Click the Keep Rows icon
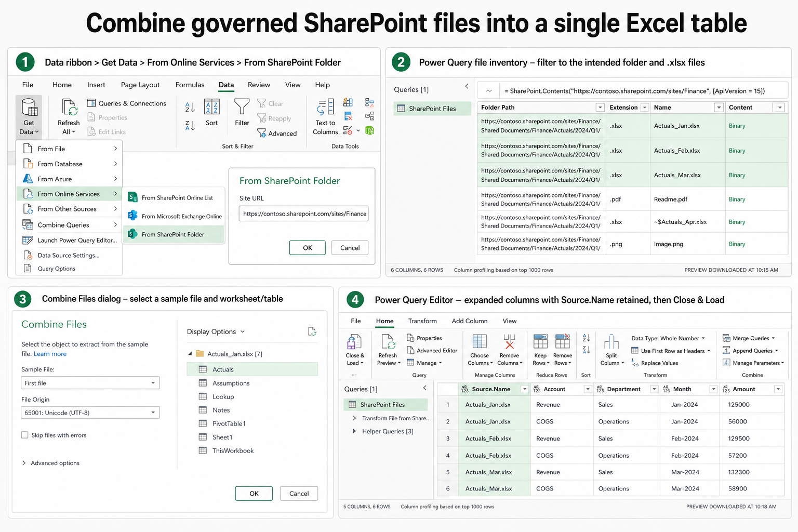Viewport: 798px width, 532px height. [x=541, y=341]
